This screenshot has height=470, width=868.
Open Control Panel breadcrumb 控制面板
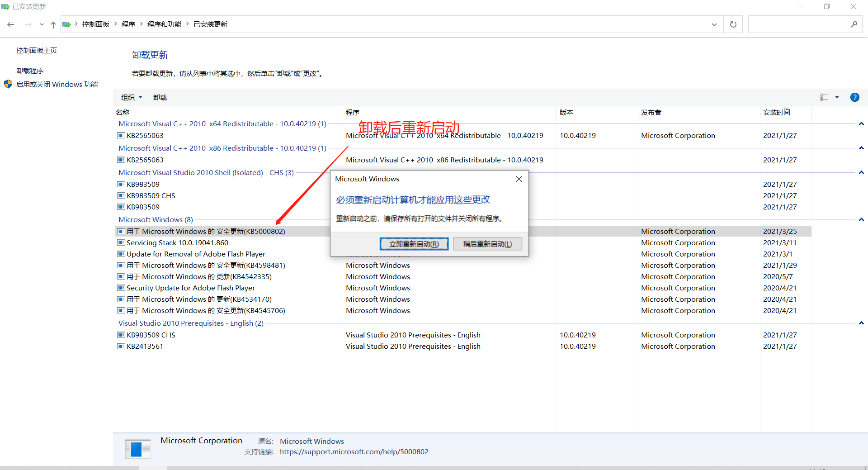[96, 24]
